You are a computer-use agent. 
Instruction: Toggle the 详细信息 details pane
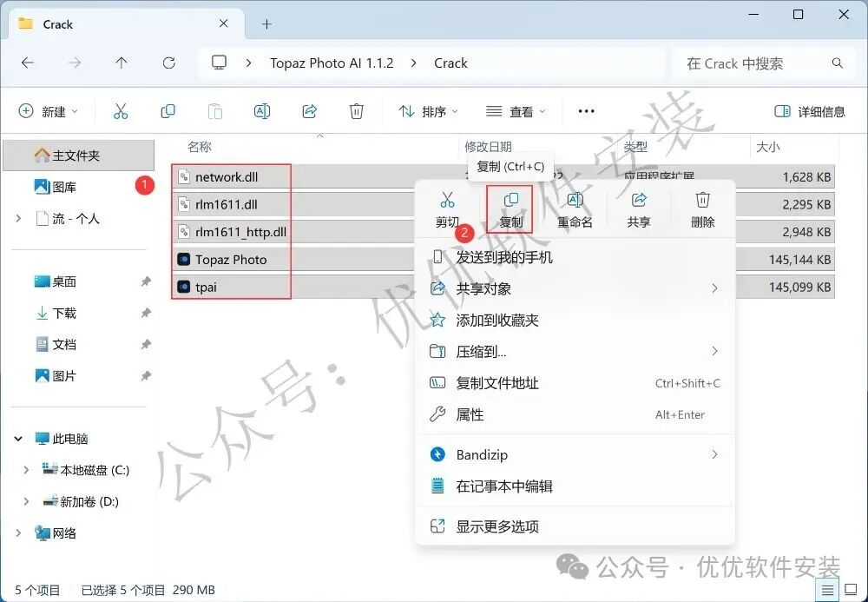tap(809, 111)
